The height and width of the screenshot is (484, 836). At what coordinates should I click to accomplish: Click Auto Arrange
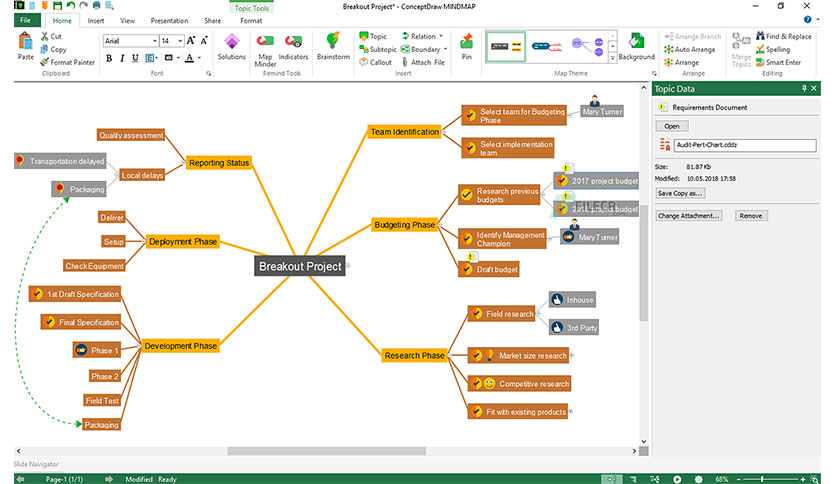pos(690,49)
